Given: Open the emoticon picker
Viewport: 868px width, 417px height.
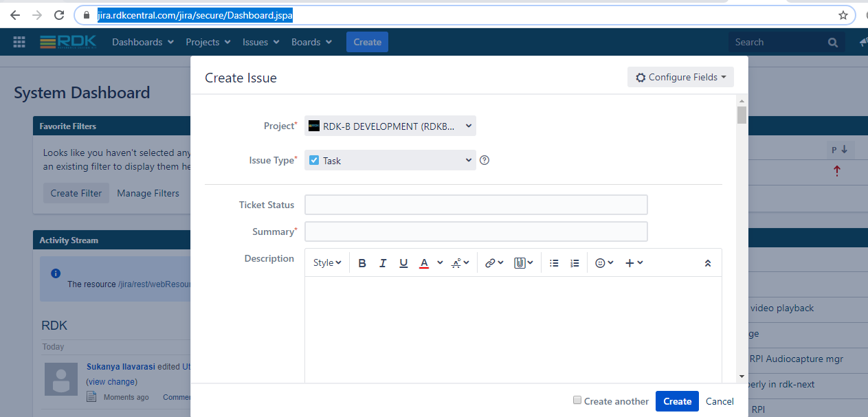Looking at the screenshot, I should [604, 263].
